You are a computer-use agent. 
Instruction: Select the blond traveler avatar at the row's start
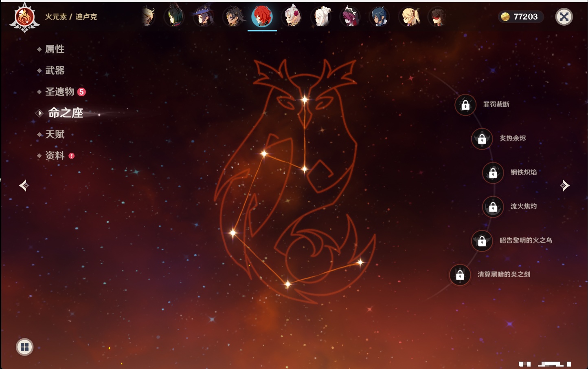[x=147, y=17]
